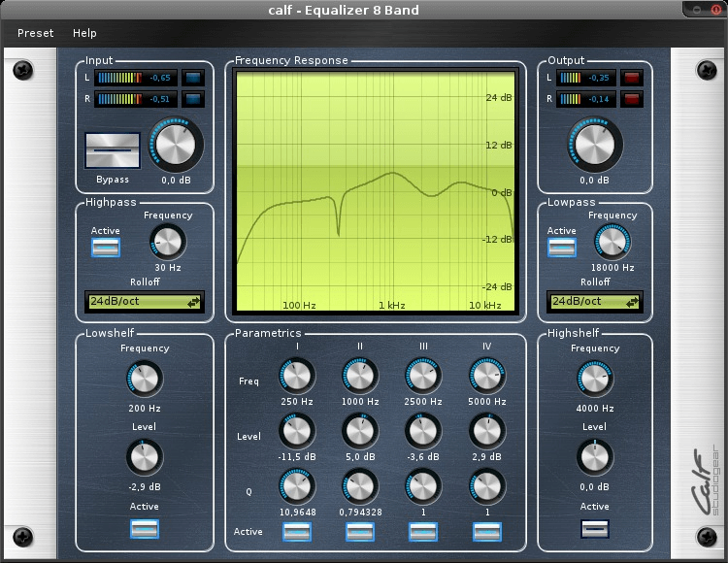728x563 pixels.
Task: Open Highpass Rolloff 24dB/oct dropdown
Action: coord(145,302)
